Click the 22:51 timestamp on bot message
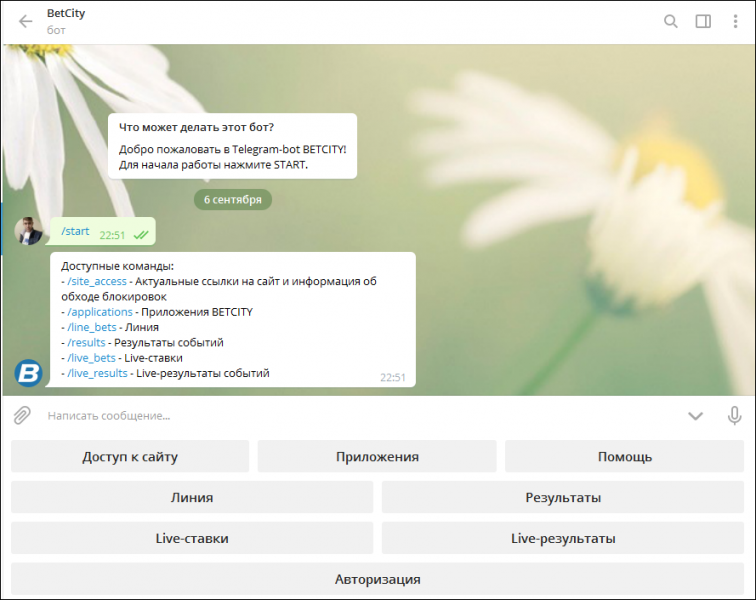 click(392, 378)
